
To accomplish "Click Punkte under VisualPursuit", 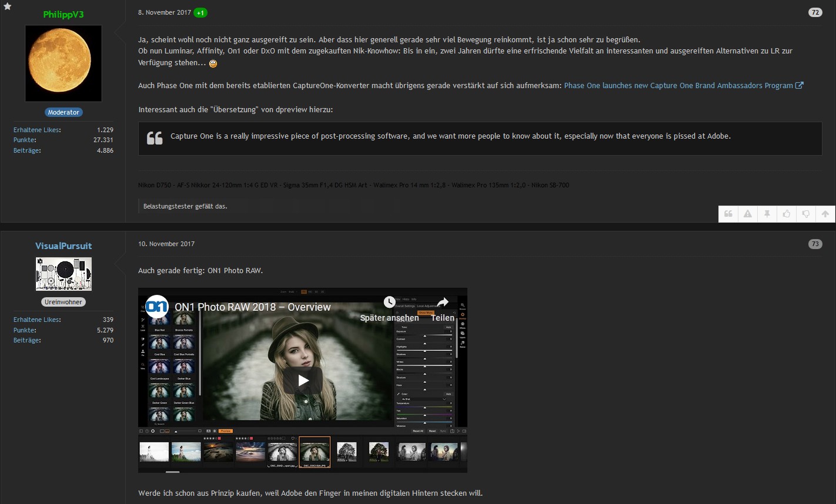I will click(25, 330).
